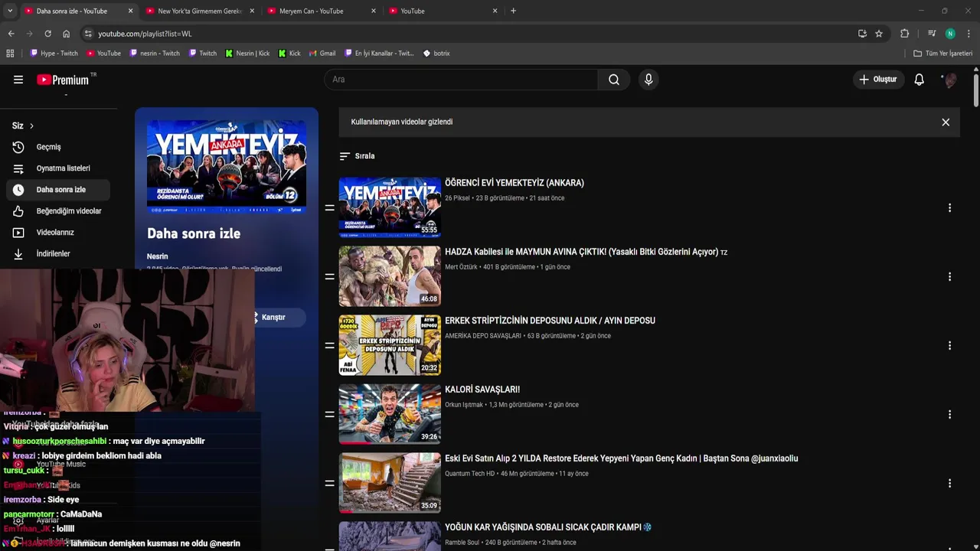980x551 pixels.
Task: Click drag handle beside ÖĞRENCİ EVİ YEMEKTEYİZ
Action: click(x=329, y=207)
